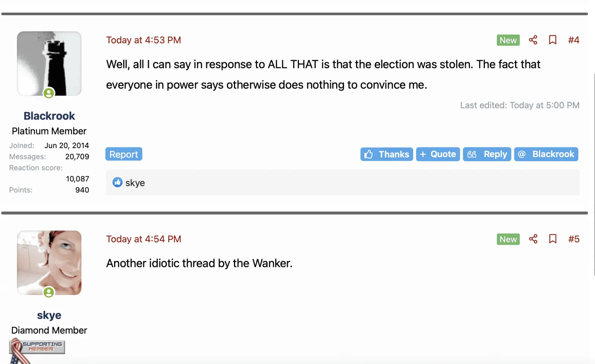Click the Quote button
The width and height of the screenshot is (595, 364).
pyautogui.click(x=438, y=154)
